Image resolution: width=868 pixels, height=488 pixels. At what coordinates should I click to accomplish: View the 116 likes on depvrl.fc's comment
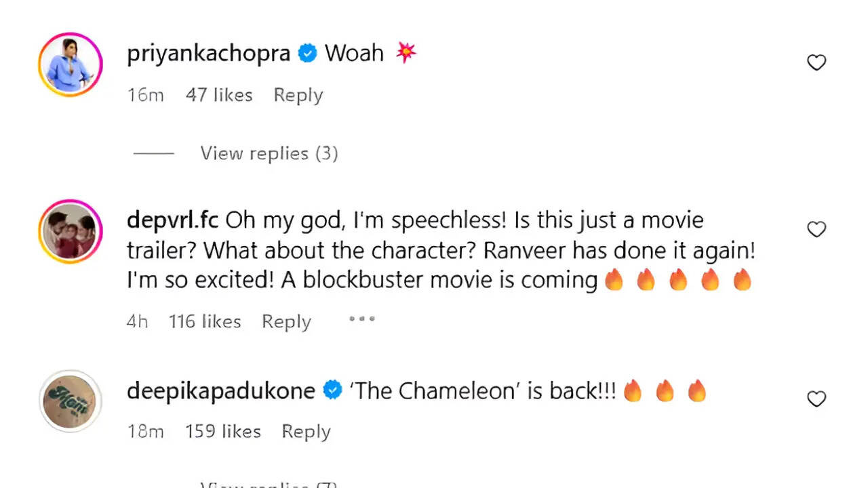205,322
